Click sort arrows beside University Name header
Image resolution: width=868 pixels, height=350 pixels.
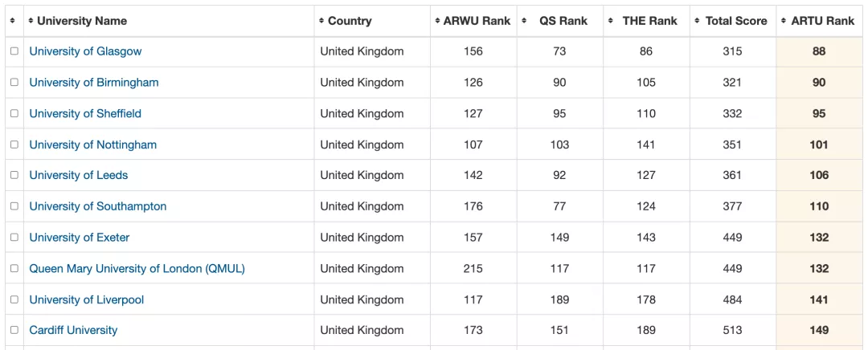point(31,21)
